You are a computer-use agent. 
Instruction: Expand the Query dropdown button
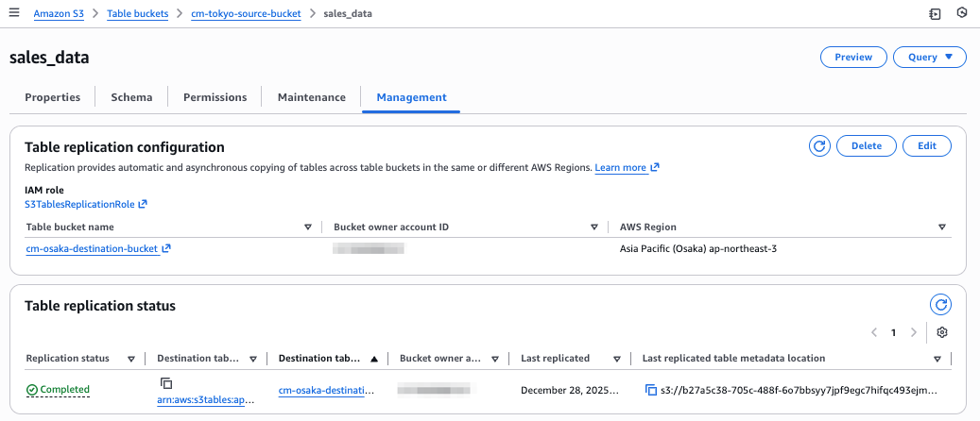[x=929, y=57]
